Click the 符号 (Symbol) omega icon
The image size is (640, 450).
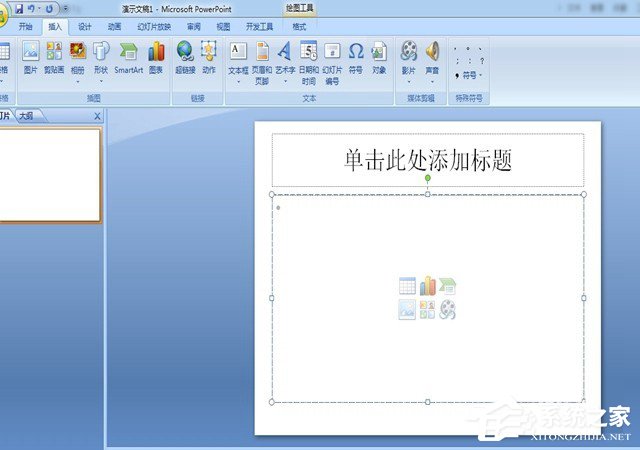point(356,56)
